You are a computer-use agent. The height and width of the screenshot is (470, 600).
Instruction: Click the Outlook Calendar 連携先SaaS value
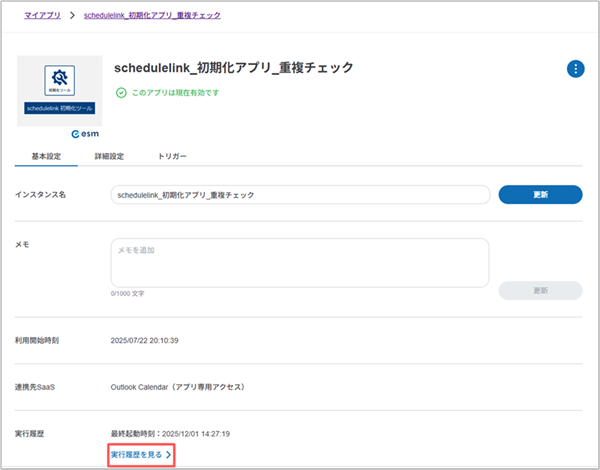[x=177, y=386]
